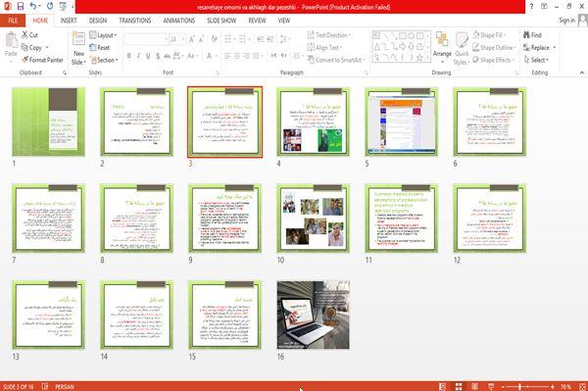
Task: Click the Undo arrow icon
Action: click(x=33, y=7)
